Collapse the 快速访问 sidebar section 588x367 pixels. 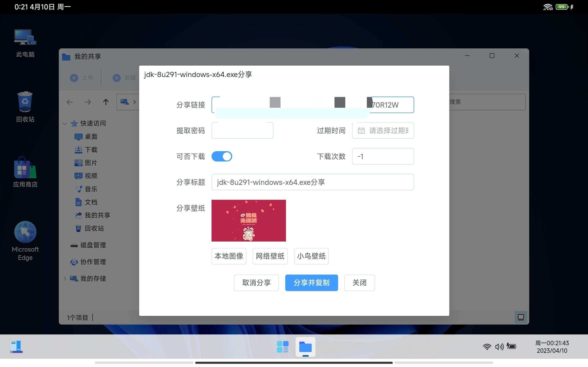click(64, 123)
